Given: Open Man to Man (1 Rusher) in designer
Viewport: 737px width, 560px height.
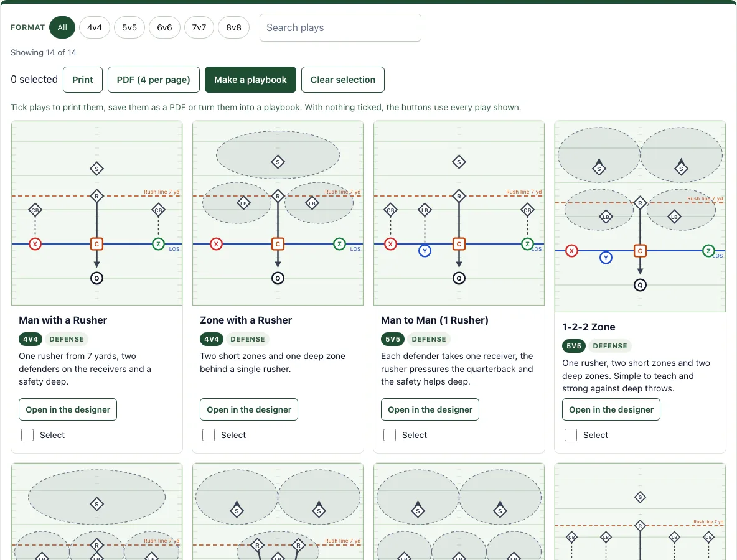Looking at the screenshot, I should [x=430, y=409].
